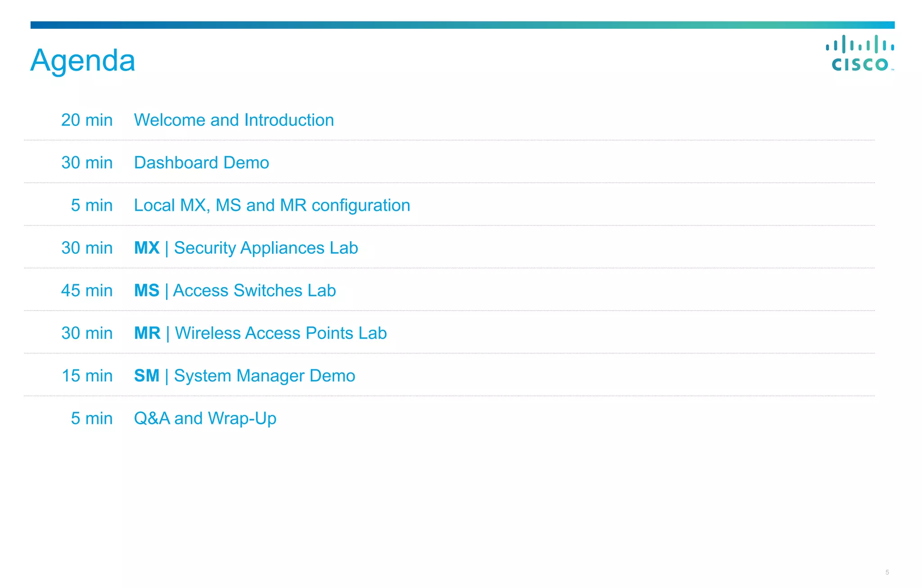Click slide page number 5
The image size is (922, 588).
(887, 572)
